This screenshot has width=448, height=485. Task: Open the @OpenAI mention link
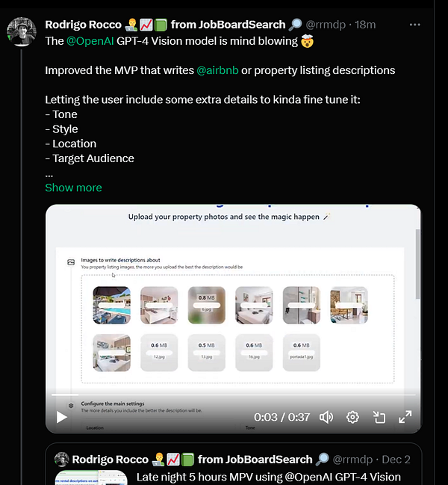90,41
